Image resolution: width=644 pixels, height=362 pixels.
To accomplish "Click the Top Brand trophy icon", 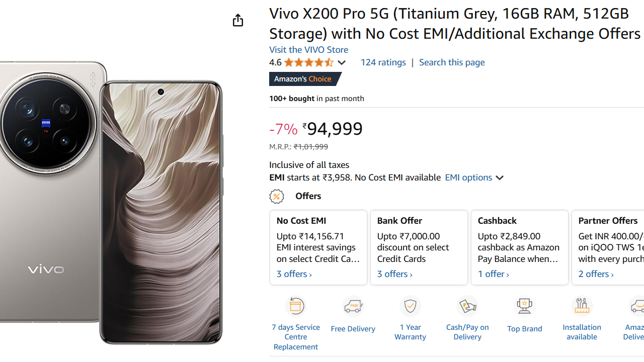I will click(524, 306).
